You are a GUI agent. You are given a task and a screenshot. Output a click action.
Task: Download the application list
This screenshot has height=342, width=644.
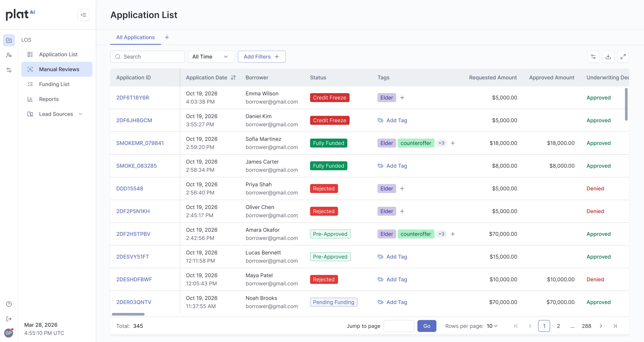[608, 57]
